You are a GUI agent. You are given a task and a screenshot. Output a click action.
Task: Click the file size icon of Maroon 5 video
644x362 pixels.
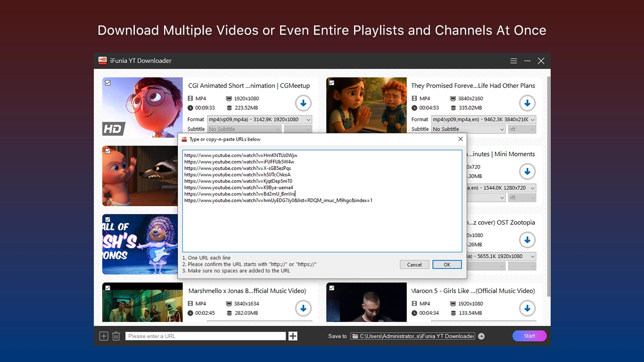pyautogui.click(x=453, y=313)
